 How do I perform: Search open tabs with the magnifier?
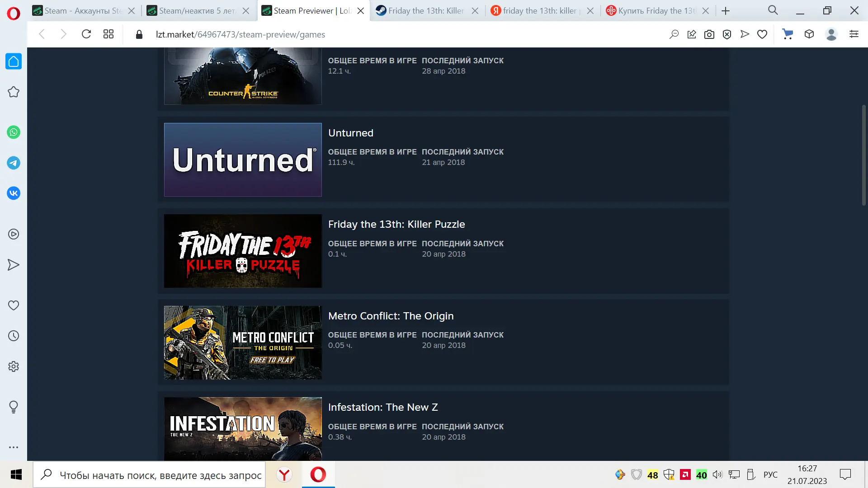point(773,10)
